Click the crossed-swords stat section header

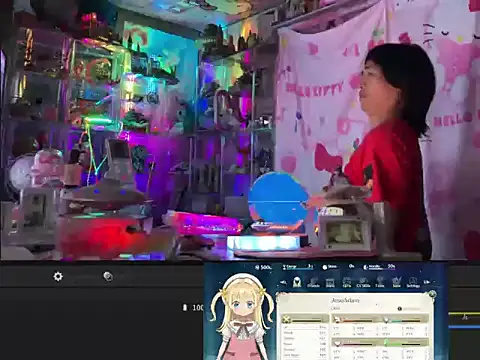point(305,320)
